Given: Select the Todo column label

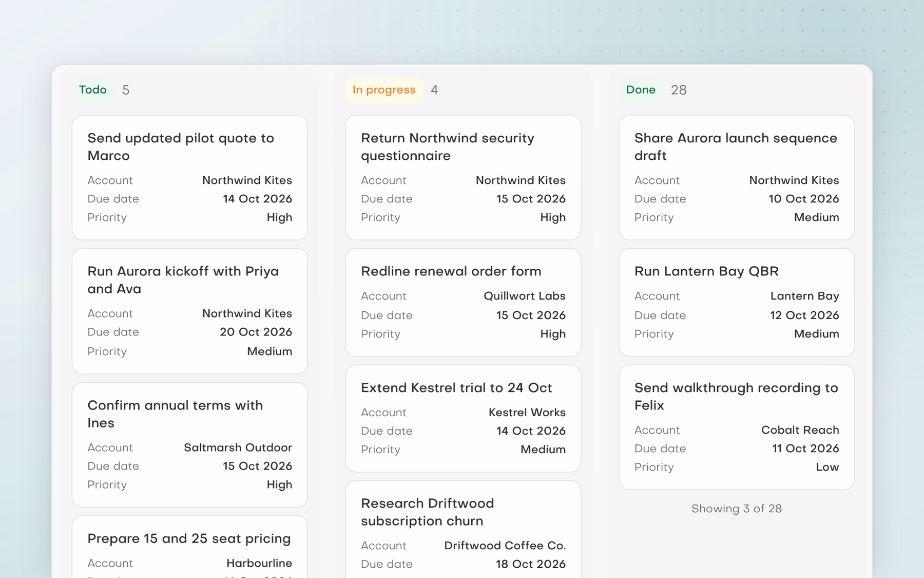Looking at the screenshot, I should (x=93, y=90).
